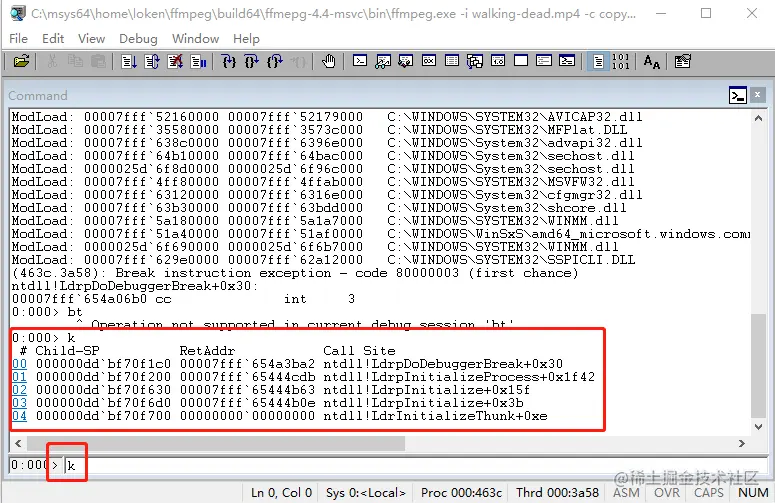Click Command pane's command-prompt icon button
775x503 pixels.
coord(737,95)
